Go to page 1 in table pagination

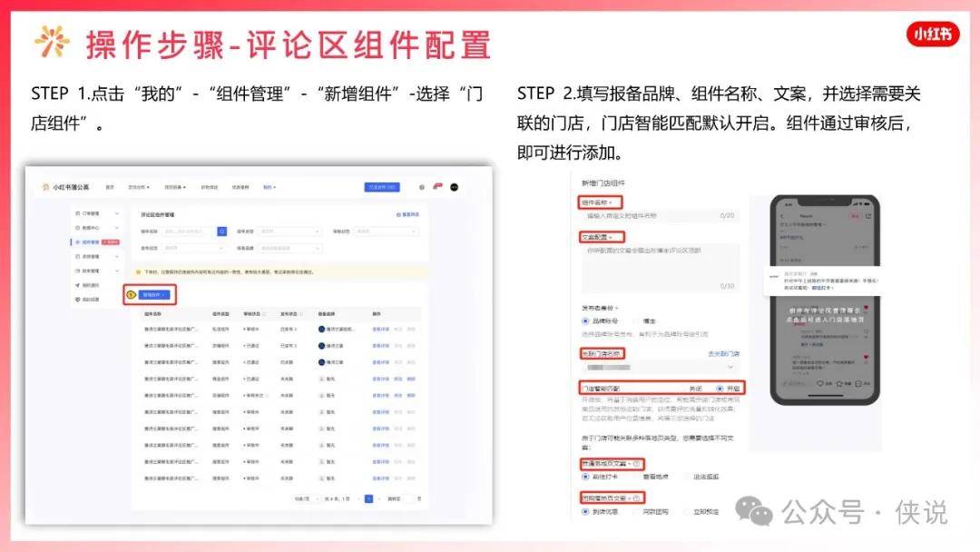coord(368,498)
